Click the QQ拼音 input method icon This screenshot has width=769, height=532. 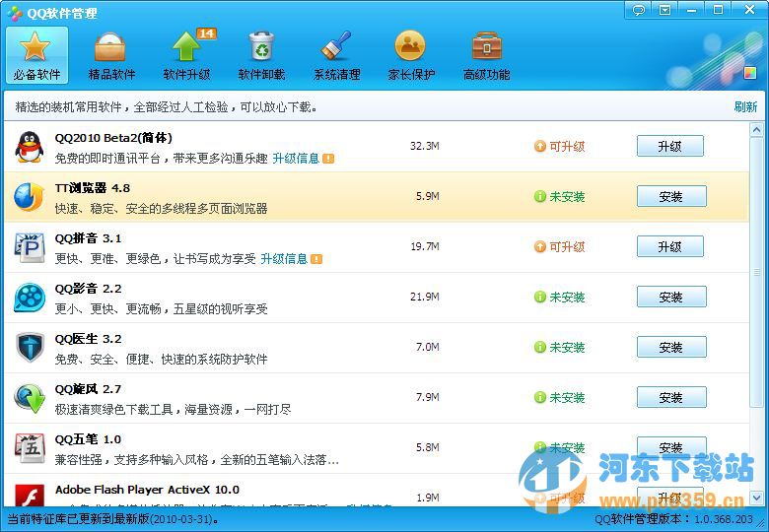pos(30,247)
